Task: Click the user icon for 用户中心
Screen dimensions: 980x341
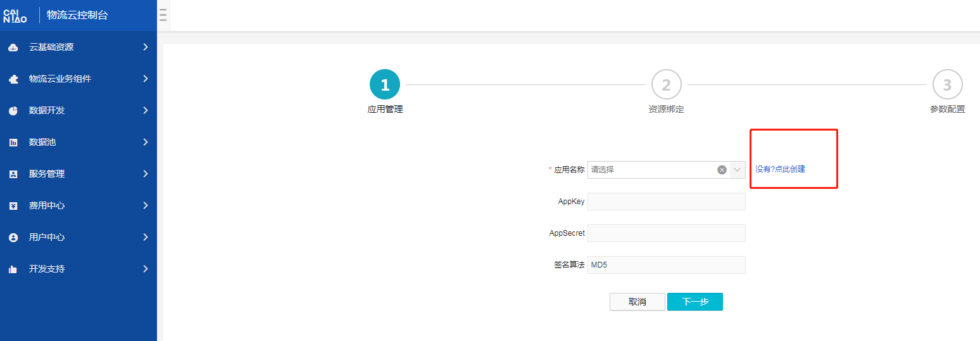Action: pos(13,238)
